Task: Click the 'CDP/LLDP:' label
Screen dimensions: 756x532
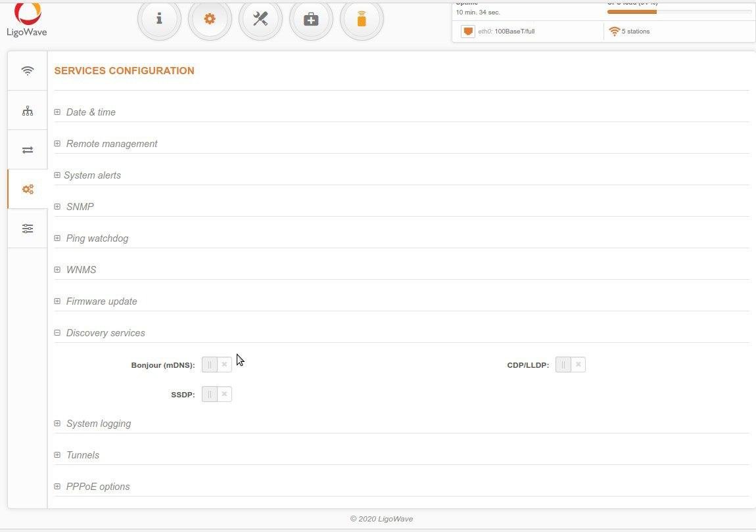Action: click(528, 365)
